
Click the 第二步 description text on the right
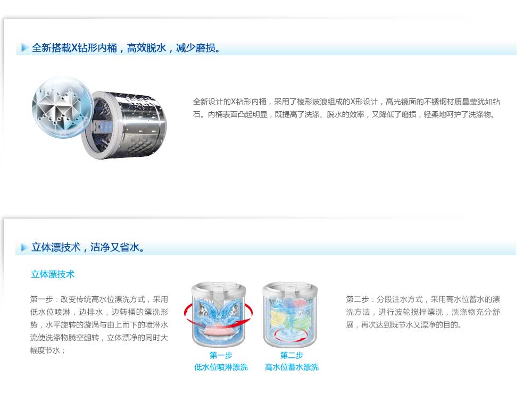pos(423,312)
